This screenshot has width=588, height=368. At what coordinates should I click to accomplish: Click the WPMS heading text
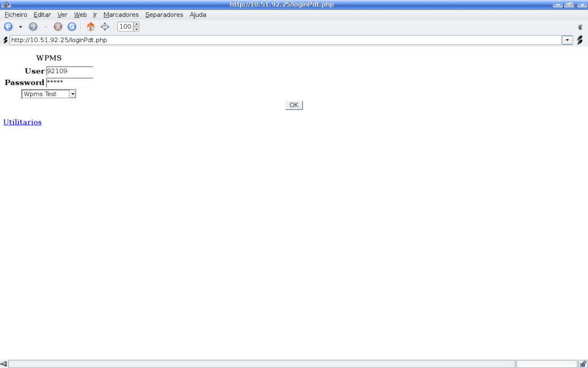[49, 58]
